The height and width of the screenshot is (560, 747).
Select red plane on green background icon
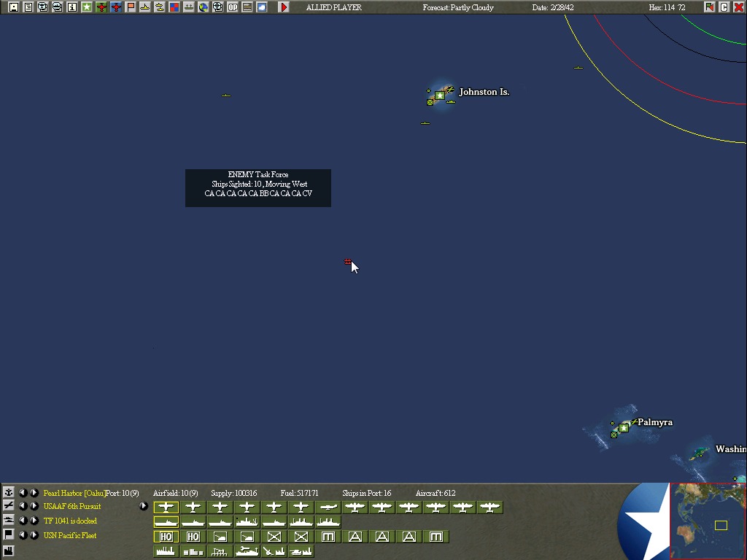(101, 7)
